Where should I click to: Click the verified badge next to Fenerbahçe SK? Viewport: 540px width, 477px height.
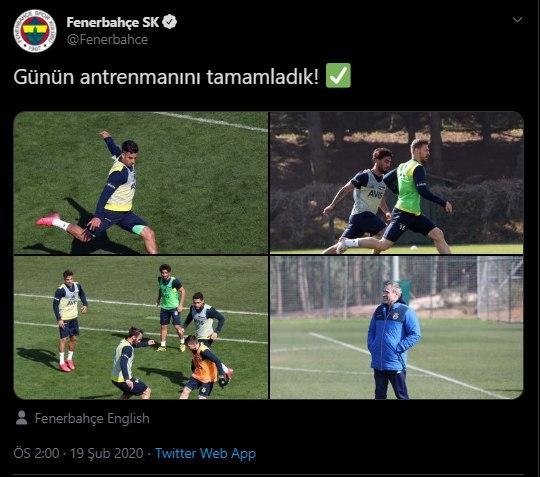(x=169, y=22)
